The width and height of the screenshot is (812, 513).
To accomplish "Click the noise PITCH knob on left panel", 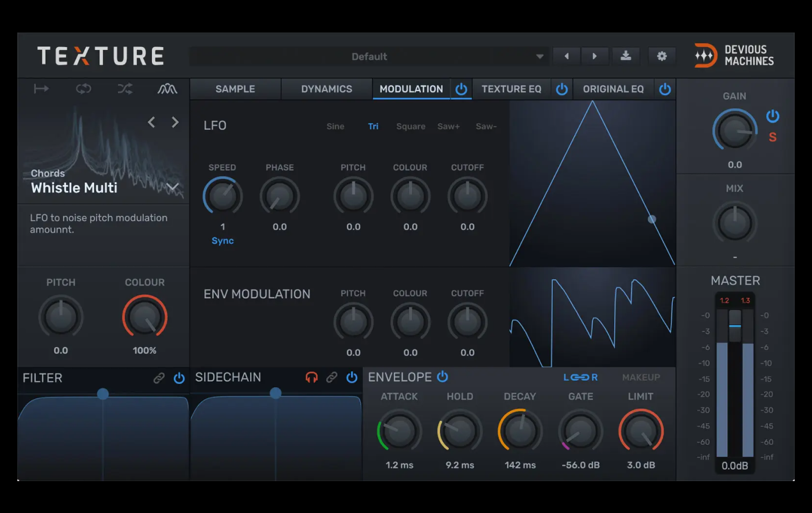I will pos(61,317).
